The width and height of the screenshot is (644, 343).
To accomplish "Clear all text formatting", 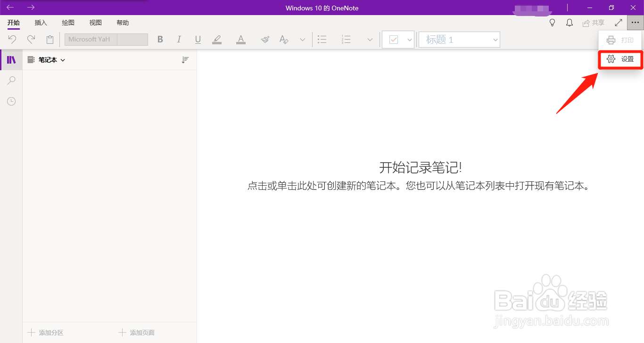I will 283,40.
